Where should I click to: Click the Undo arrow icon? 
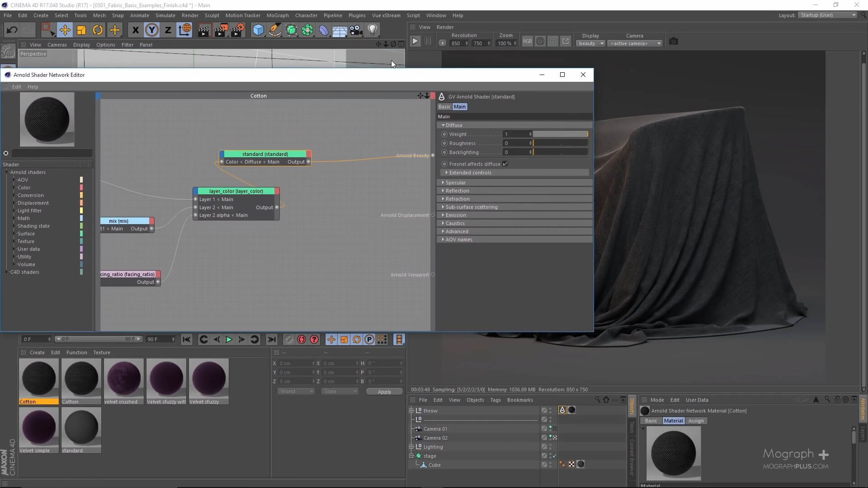[12, 30]
